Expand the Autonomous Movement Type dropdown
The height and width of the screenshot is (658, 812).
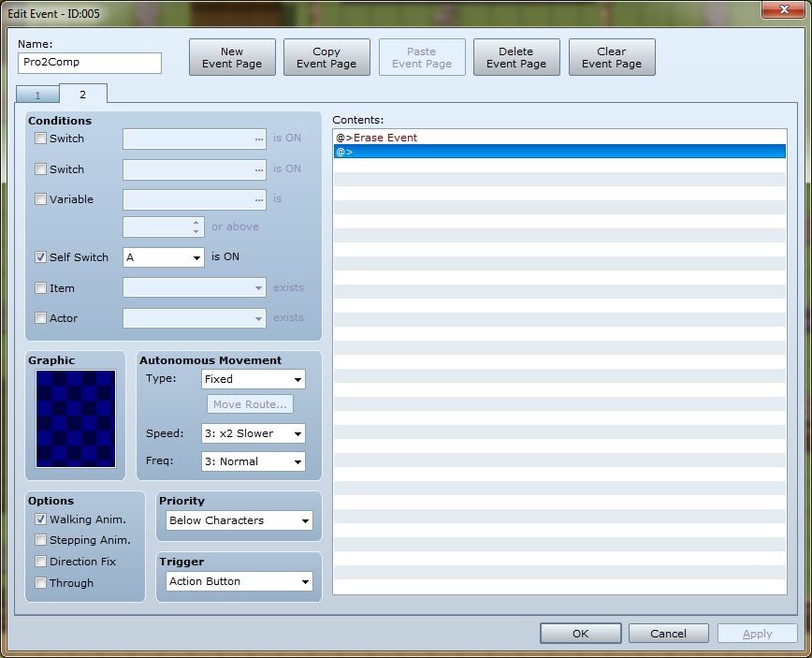pyautogui.click(x=254, y=379)
